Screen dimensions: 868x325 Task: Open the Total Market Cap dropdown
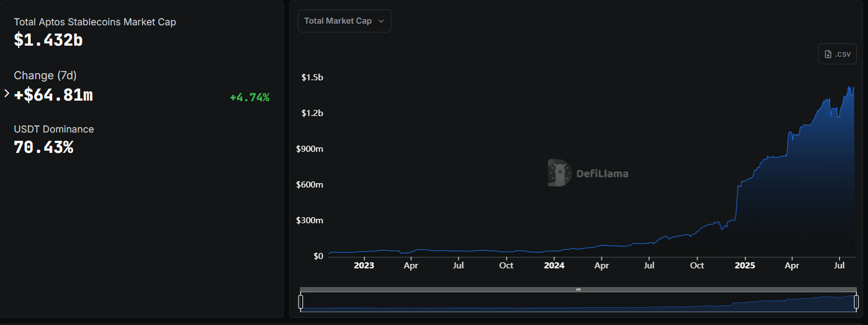(x=344, y=21)
